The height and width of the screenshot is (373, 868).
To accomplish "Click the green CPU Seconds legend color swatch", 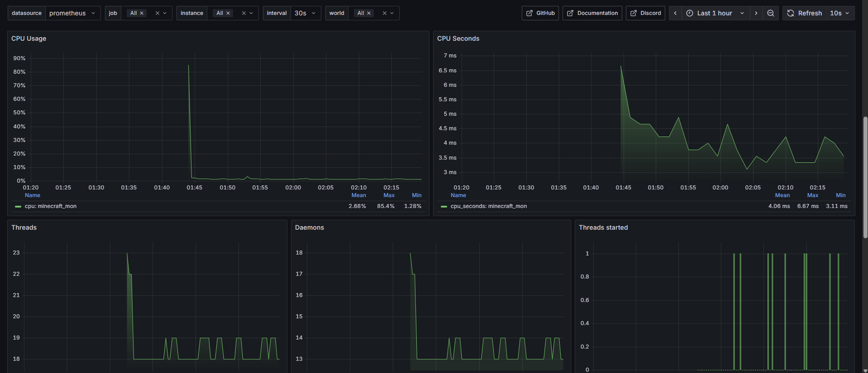I will point(444,207).
